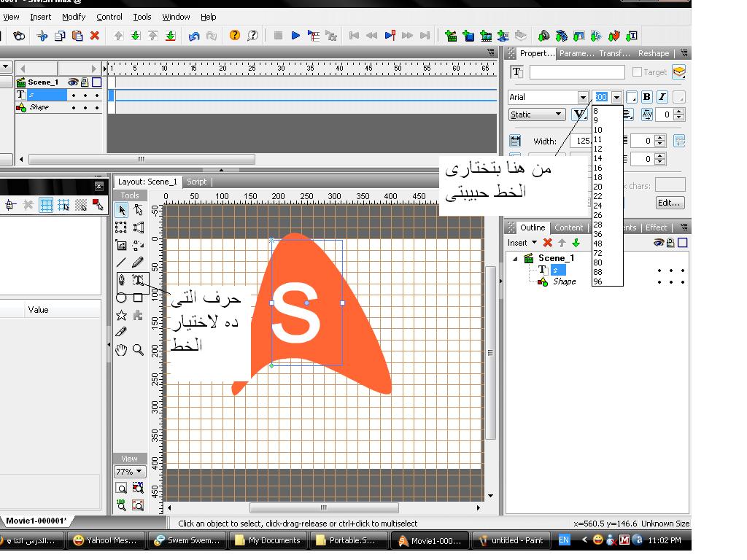Pick the Select arrow tool
Image resolution: width=747 pixels, height=560 pixels.
pyautogui.click(x=122, y=210)
